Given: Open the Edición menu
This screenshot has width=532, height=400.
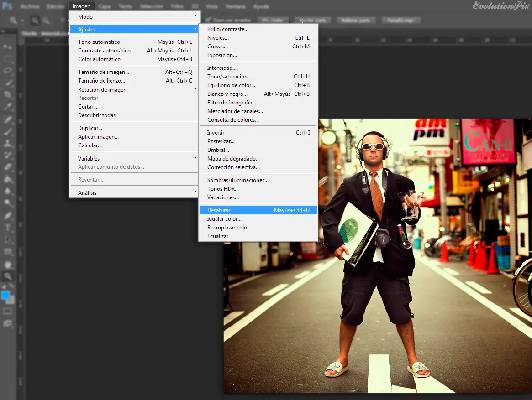Looking at the screenshot, I should point(55,6).
